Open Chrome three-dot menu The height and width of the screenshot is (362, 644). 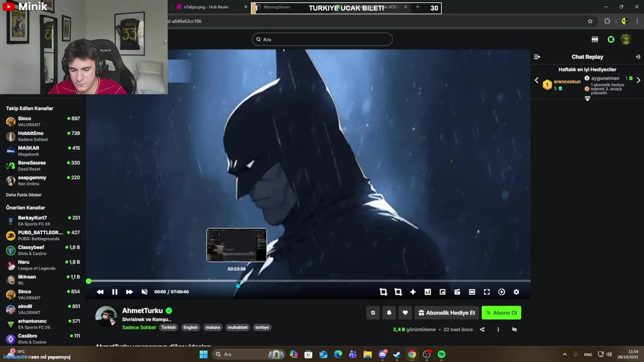[637, 21]
